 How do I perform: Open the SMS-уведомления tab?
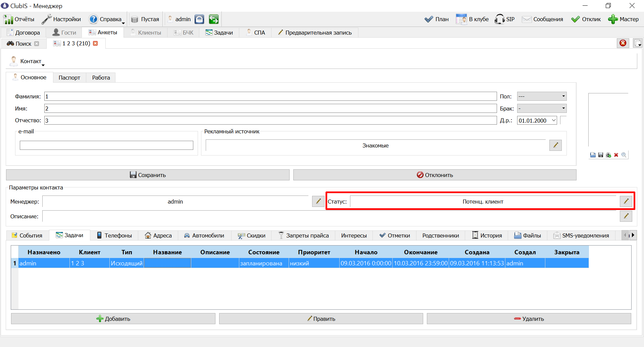point(581,235)
